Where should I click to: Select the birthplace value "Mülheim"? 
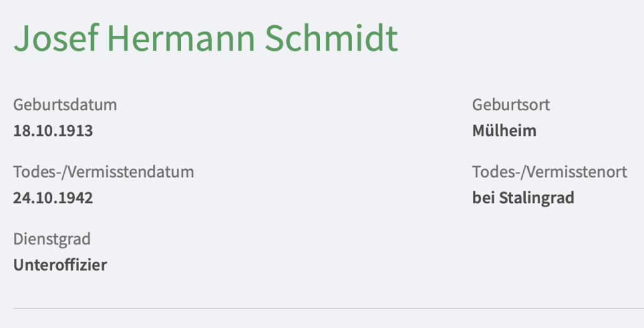[x=504, y=131]
